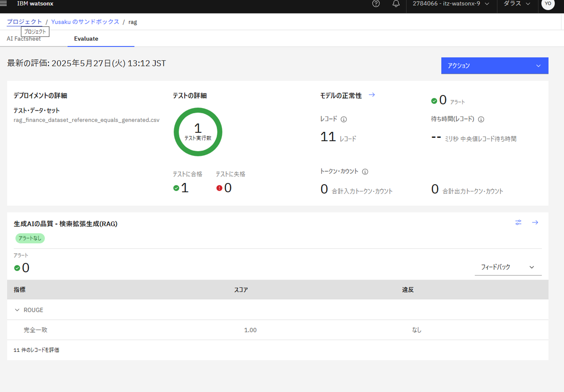564x392 pixels.
Task: Click the 1.00 score value
Action: 250,330
